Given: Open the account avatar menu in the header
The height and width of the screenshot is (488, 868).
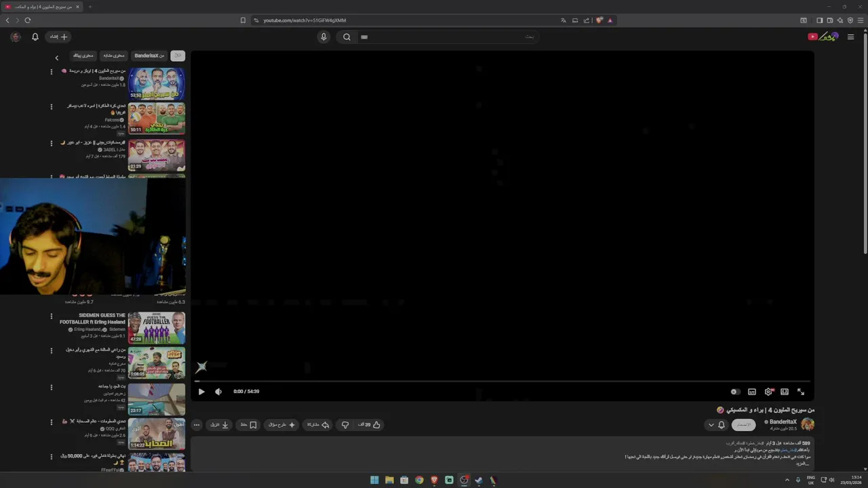Looking at the screenshot, I should 15,37.
